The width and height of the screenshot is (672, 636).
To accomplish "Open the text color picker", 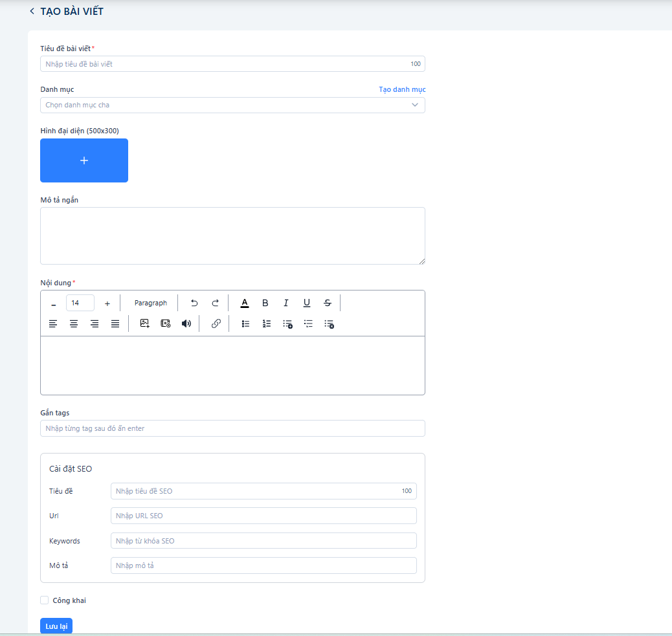I will pos(244,303).
